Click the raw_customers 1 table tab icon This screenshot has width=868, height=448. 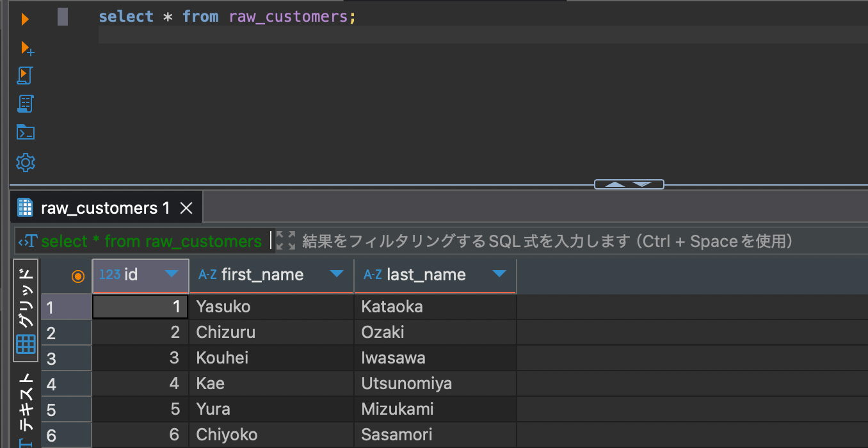[25, 208]
